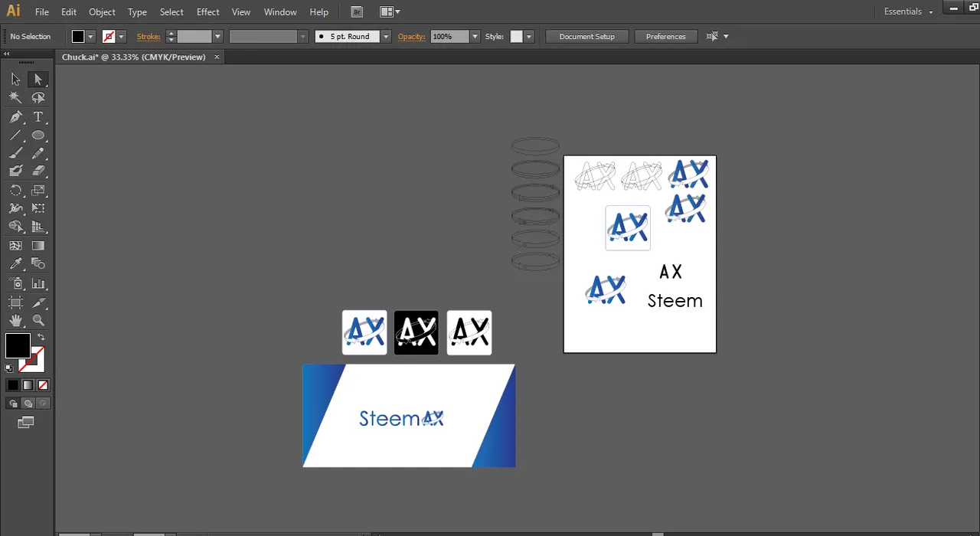Open fill color dropdown in control bar
980x536 pixels.
[90, 37]
